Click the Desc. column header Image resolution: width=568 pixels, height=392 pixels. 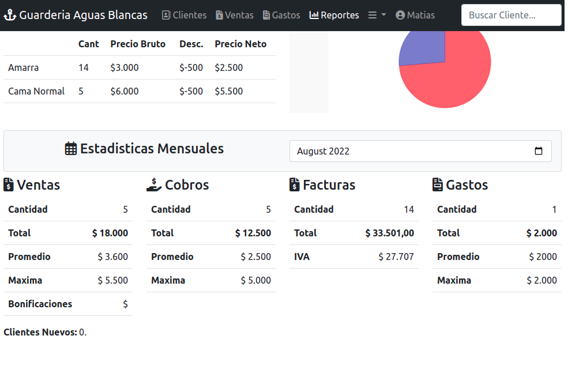point(191,44)
